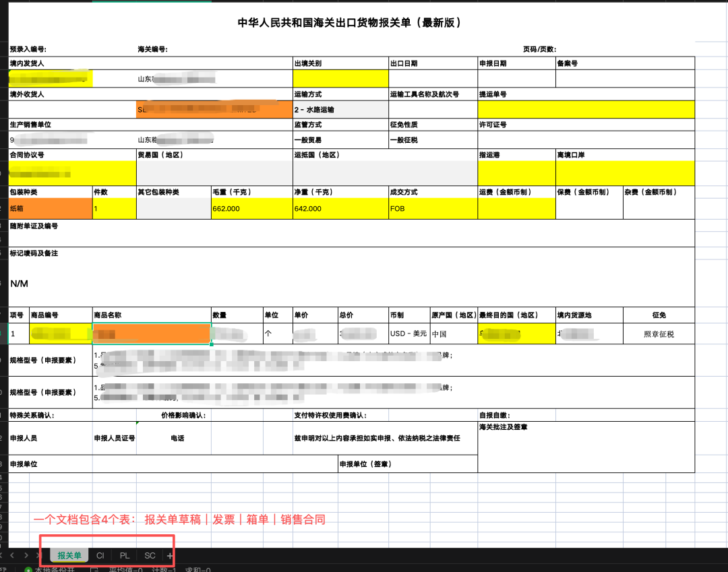Click the yellow cell under 离境口岸

[x=626, y=174]
